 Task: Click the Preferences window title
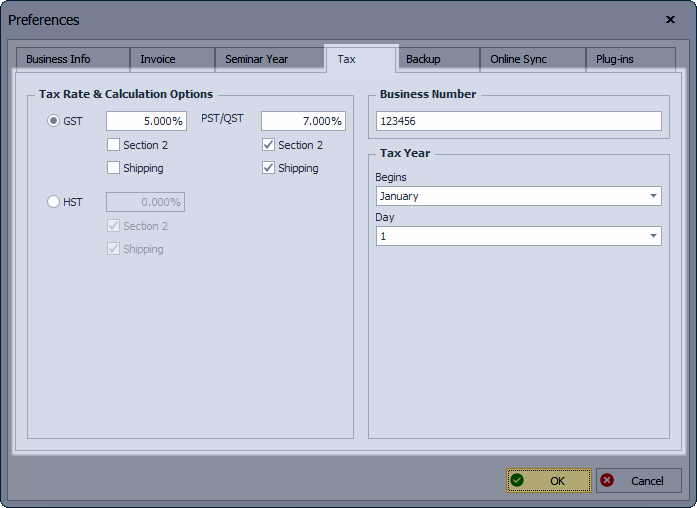tap(44, 20)
